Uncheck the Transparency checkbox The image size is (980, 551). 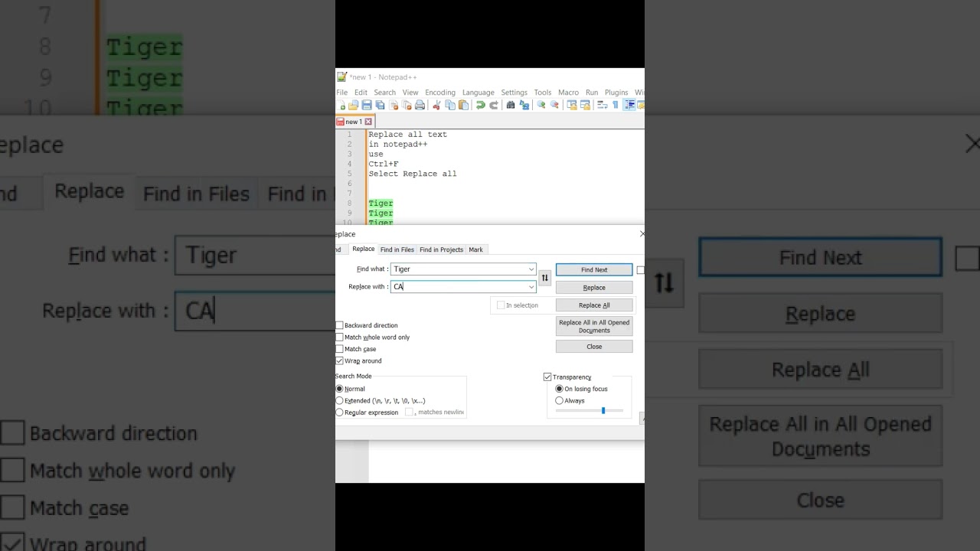point(547,377)
